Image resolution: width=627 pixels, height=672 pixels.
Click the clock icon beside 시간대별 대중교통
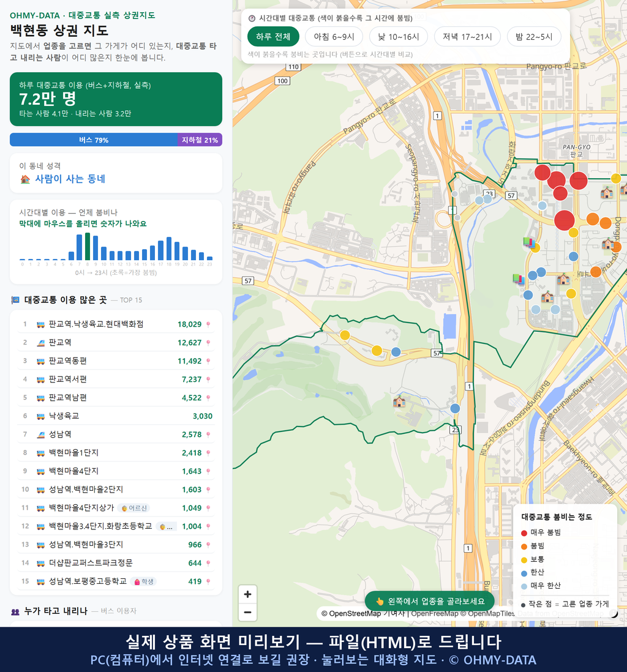(252, 18)
